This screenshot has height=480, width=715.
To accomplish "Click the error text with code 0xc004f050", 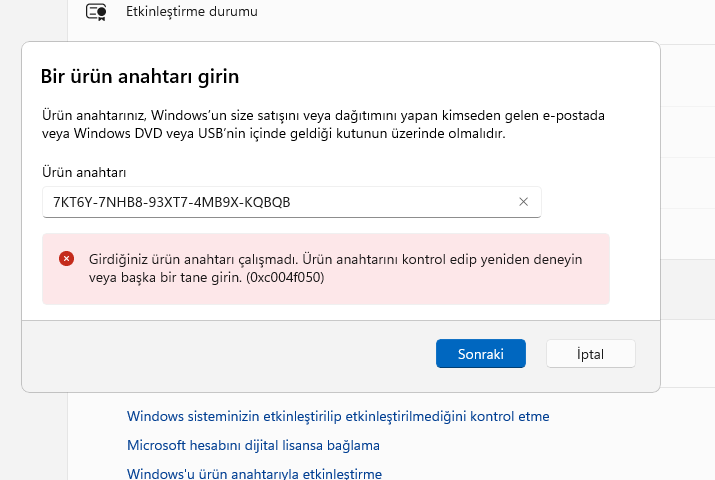I will (336, 268).
